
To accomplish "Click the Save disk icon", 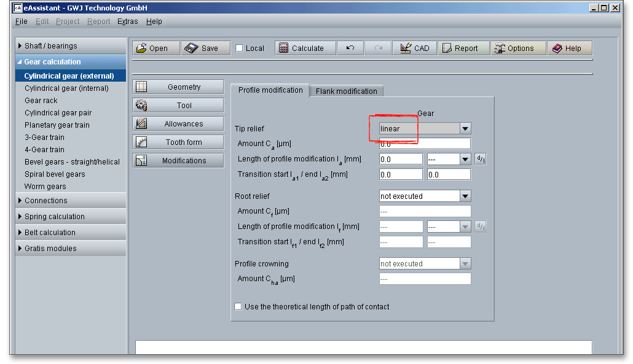I will point(192,48).
